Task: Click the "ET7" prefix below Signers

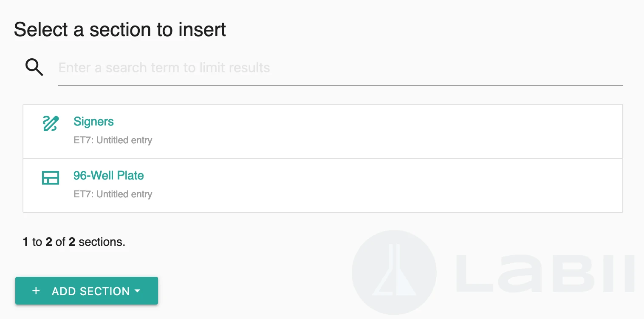Action: (x=82, y=140)
